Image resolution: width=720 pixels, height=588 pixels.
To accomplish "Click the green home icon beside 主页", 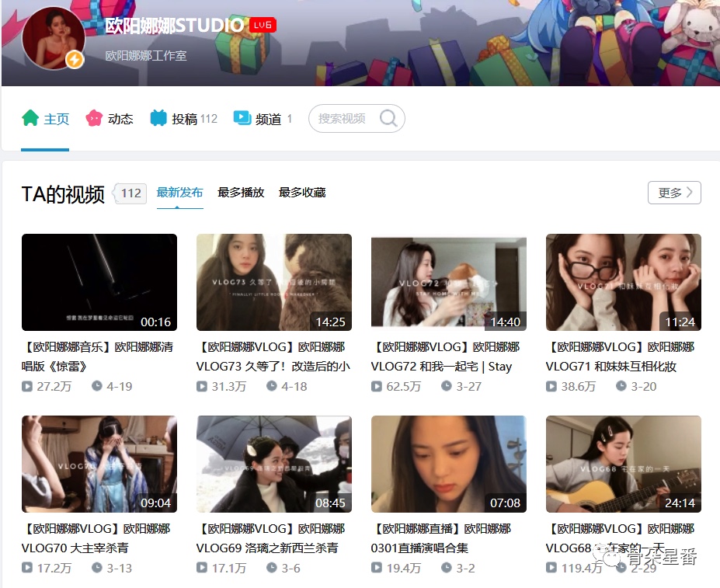I will [x=30, y=118].
